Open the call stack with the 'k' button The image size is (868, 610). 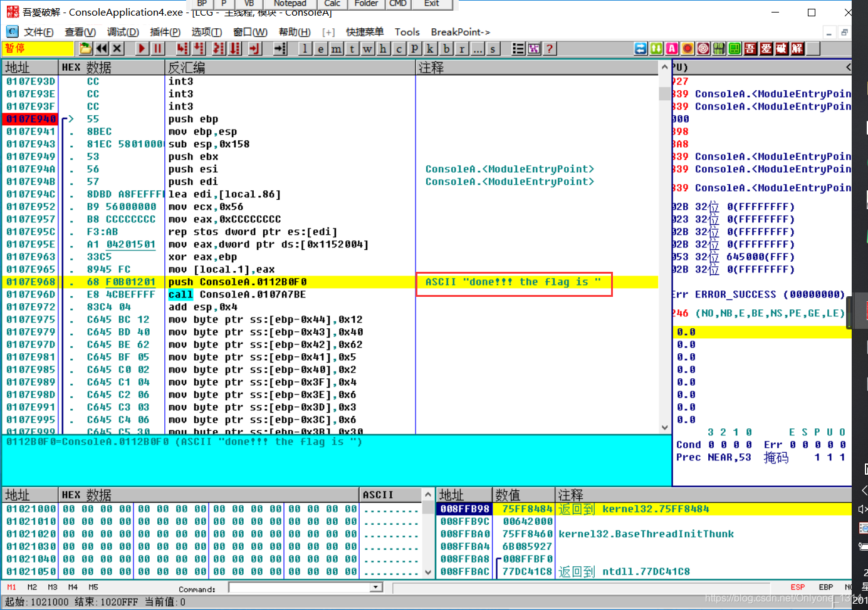tap(431, 48)
